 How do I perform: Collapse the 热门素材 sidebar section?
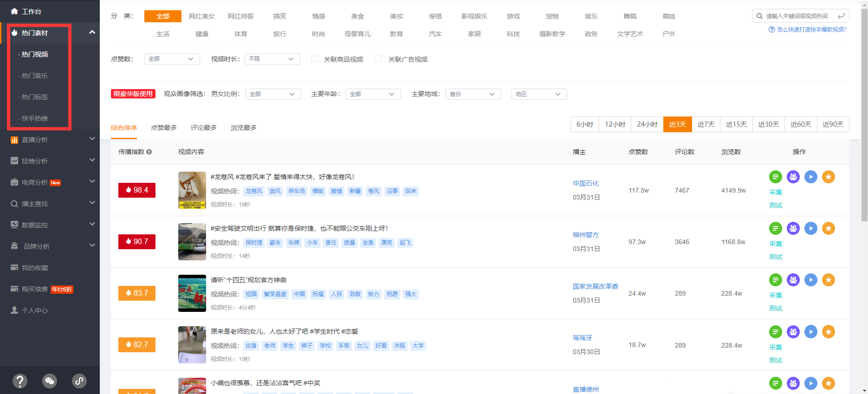[x=92, y=32]
